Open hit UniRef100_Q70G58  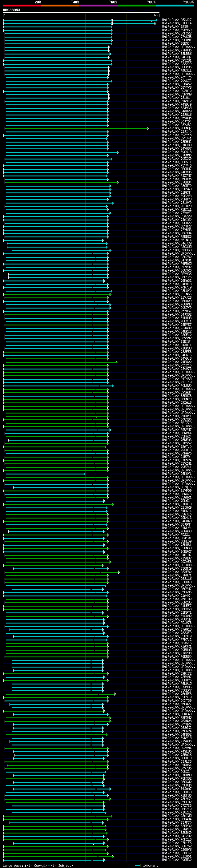(x=177, y=37)
